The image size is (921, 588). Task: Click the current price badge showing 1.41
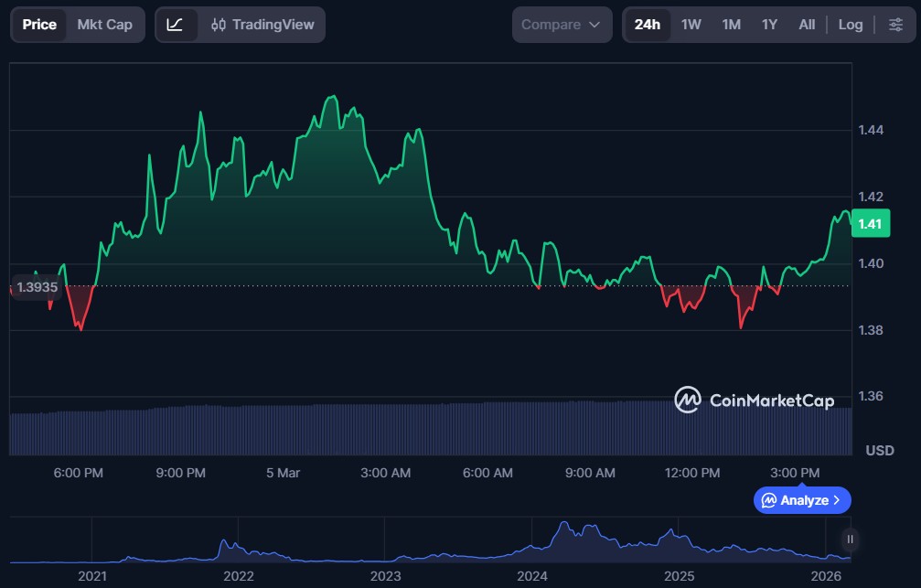[x=869, y=223]
